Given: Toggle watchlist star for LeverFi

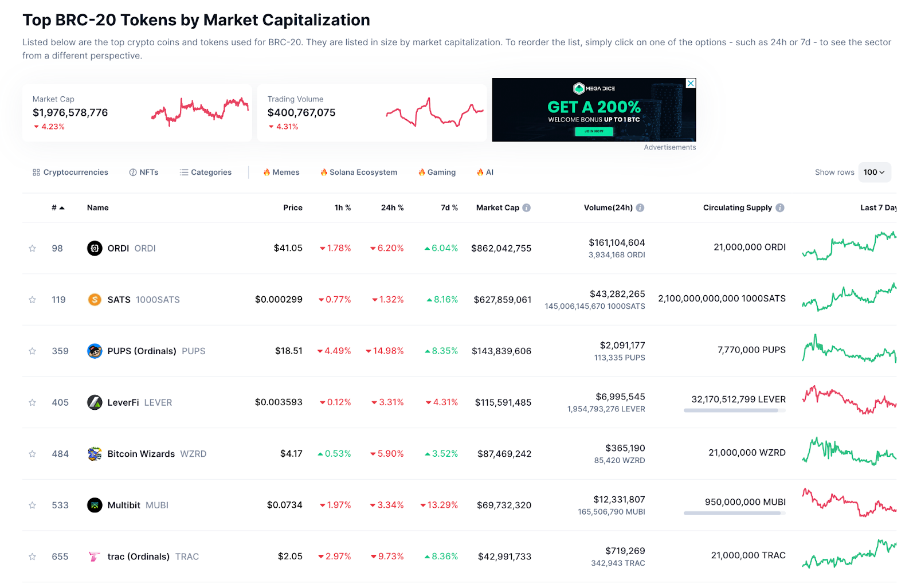Looking at the screenshot, I should (33, 402).
